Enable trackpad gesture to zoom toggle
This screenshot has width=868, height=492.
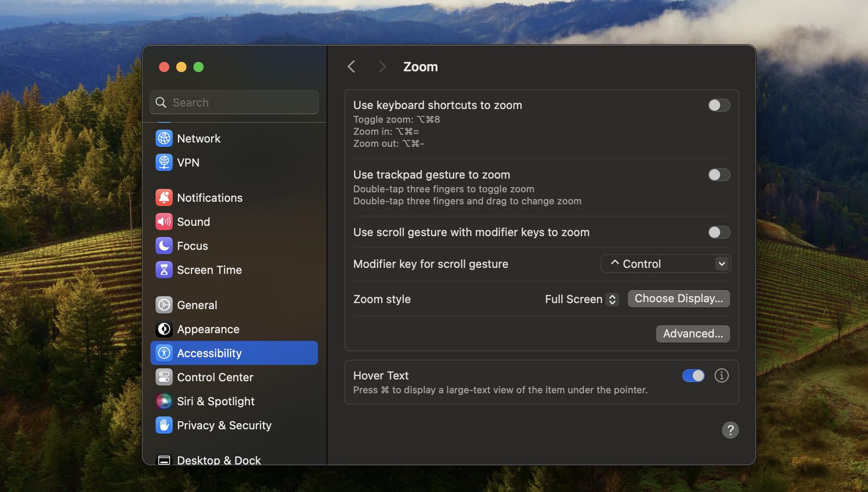click(x=719, y=175)
